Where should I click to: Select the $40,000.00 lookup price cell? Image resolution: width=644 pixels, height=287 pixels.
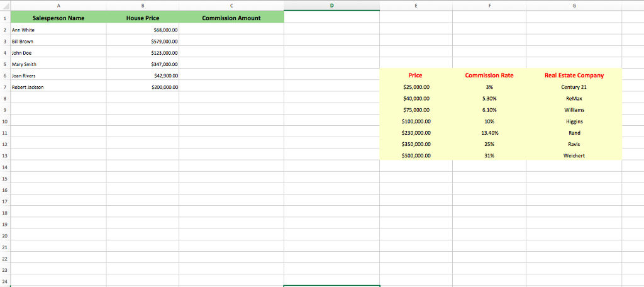416,98
